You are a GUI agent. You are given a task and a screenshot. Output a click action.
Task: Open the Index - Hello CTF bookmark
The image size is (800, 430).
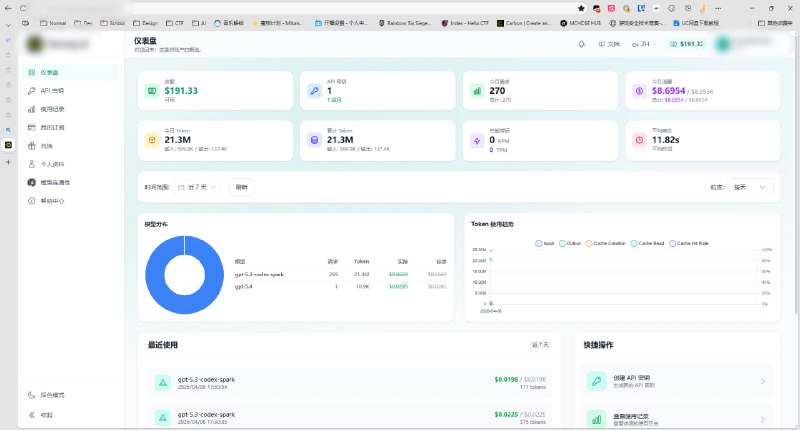point(465,23)
